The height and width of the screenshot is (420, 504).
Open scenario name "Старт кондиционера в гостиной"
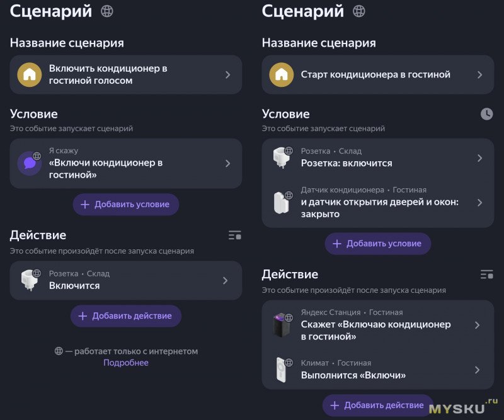click(378, 74)
